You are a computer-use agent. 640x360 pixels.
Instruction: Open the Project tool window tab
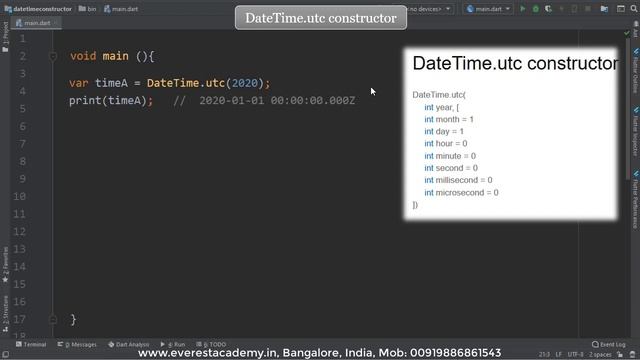(x=5, y=37)
